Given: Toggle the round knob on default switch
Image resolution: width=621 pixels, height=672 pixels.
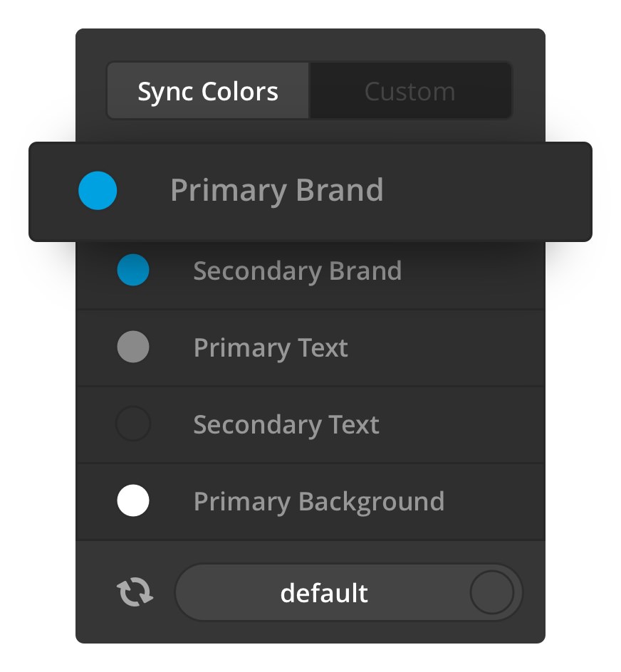Looking at the screenshot, I should (492, 592).
